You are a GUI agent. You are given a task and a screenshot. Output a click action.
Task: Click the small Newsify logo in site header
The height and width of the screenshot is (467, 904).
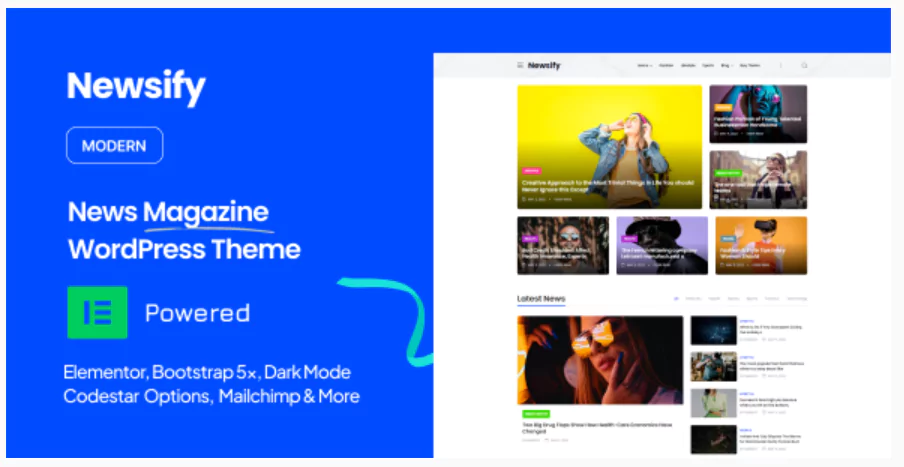[544, 65]
